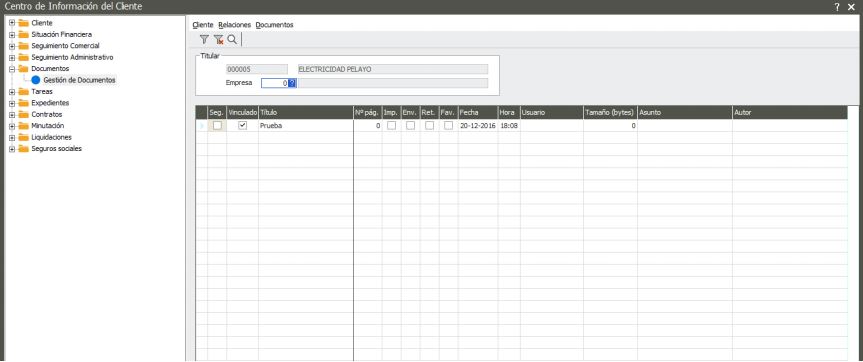Sort by the Usuario column header

[551, 112]
